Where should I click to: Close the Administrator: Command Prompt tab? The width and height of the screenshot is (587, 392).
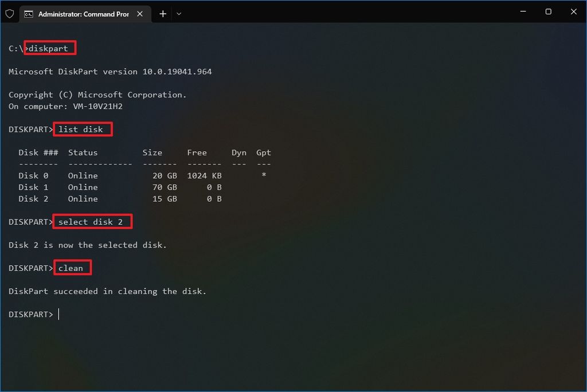(139, 13)
